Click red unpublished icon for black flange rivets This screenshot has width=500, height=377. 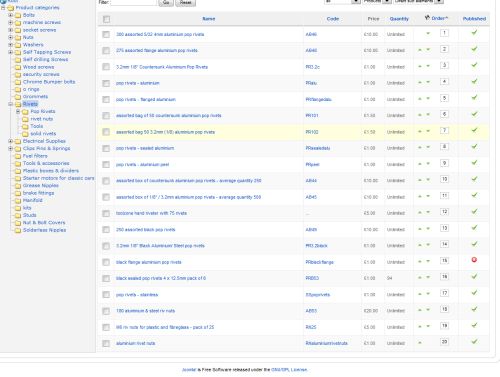point(474,260)
